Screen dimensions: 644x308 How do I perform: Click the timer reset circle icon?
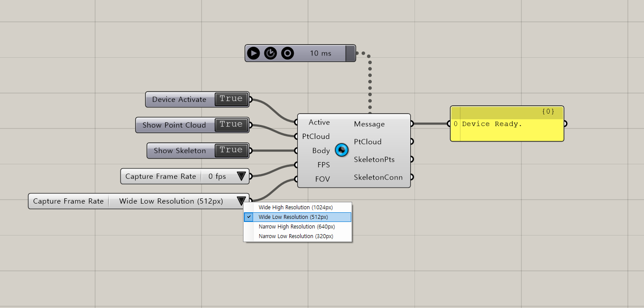[288, 53]
